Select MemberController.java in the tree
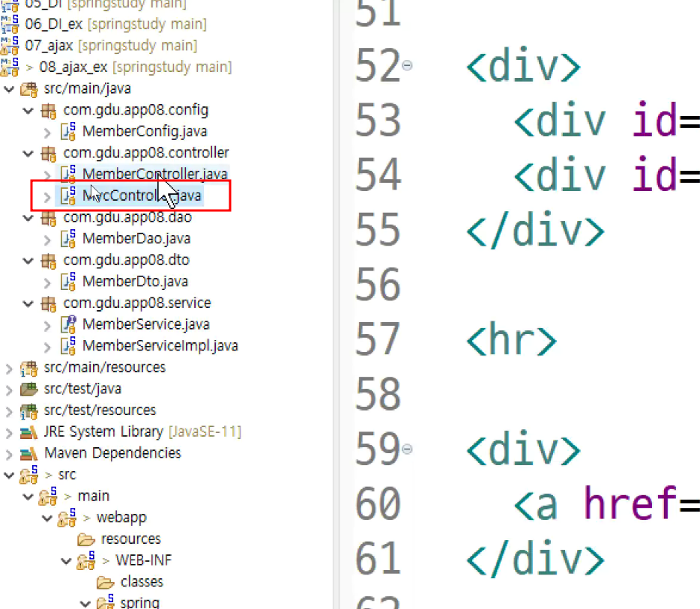Image resolution: width=700 pixels, height=609 pixels. tap(155, 174)
